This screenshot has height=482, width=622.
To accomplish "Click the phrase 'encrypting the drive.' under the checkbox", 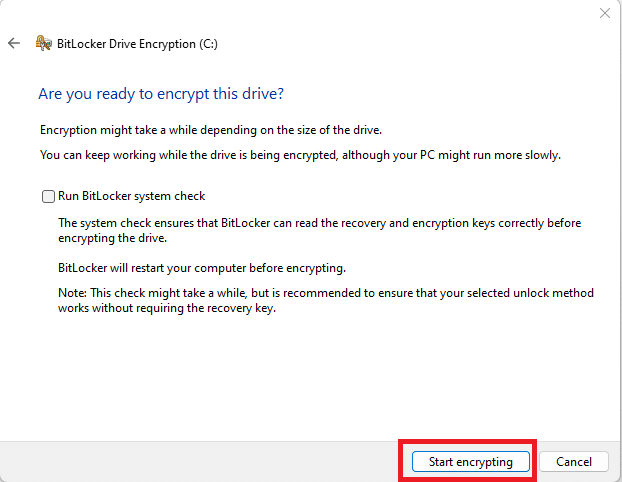I will point(113,238).
